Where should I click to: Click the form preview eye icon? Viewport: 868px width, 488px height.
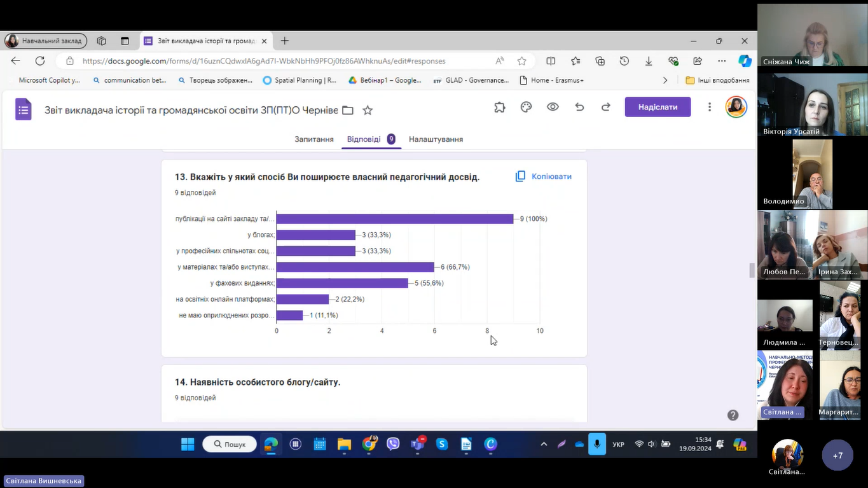click(553, 107)
